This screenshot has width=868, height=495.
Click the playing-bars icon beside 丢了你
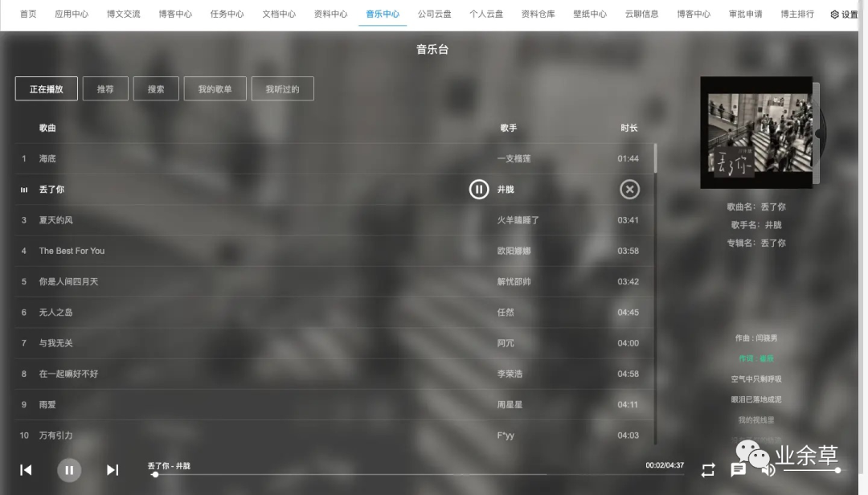click(24, 190)
